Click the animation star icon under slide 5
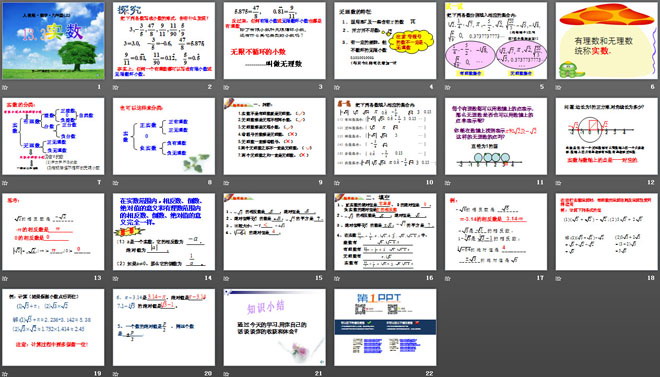This screenshot has width=660, height=377. 448,87
